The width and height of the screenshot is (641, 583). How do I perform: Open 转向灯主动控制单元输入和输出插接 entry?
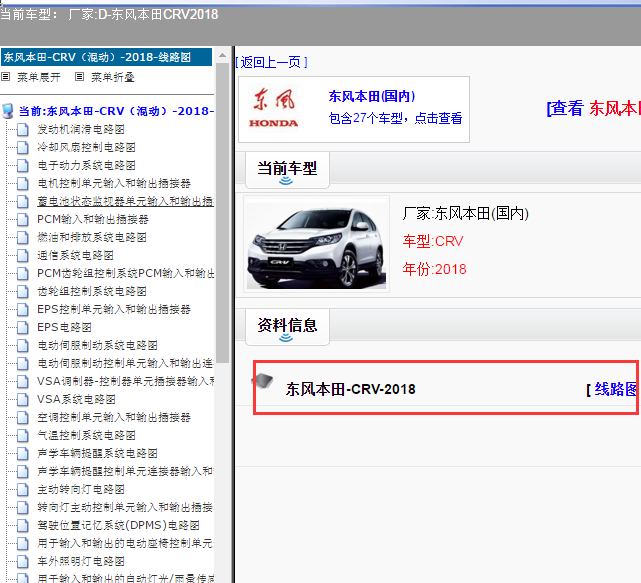click(126, 507)
